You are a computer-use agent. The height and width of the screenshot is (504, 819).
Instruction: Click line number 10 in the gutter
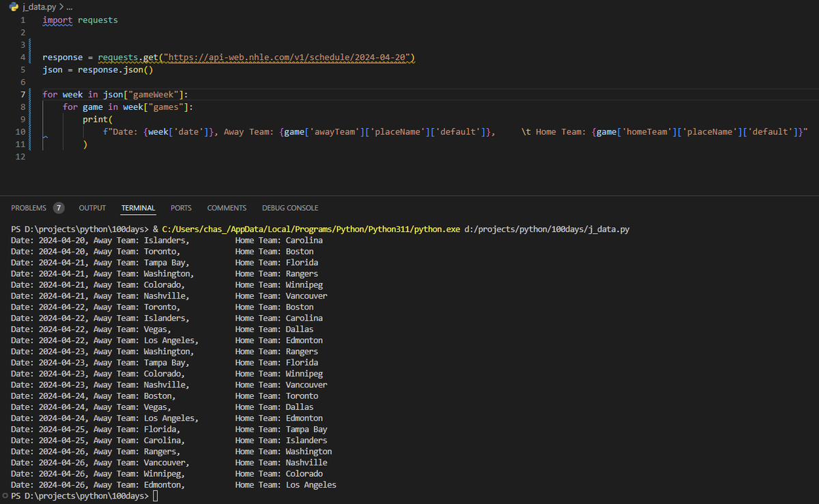point(20,131)
